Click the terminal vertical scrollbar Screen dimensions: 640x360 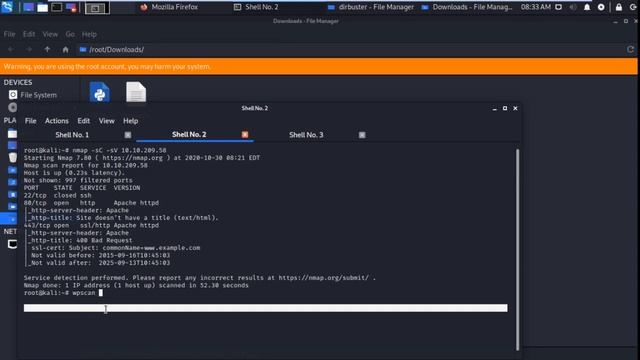point(518,249)
